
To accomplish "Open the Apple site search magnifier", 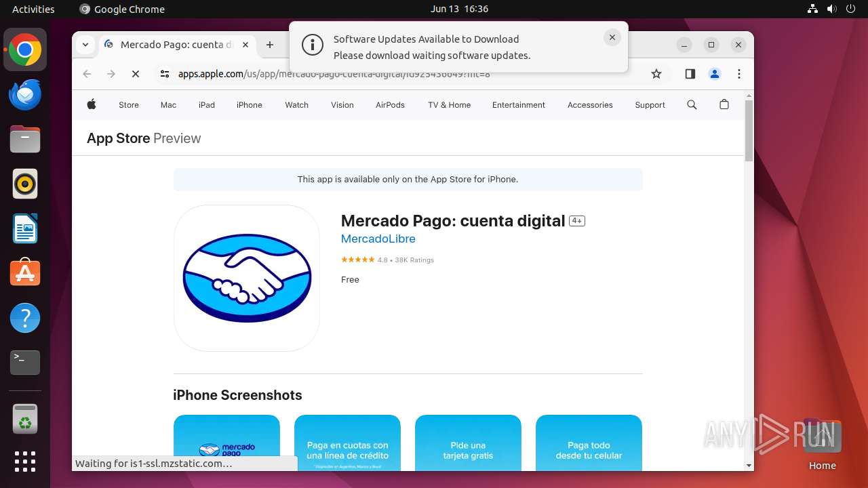I will point(692,104).
